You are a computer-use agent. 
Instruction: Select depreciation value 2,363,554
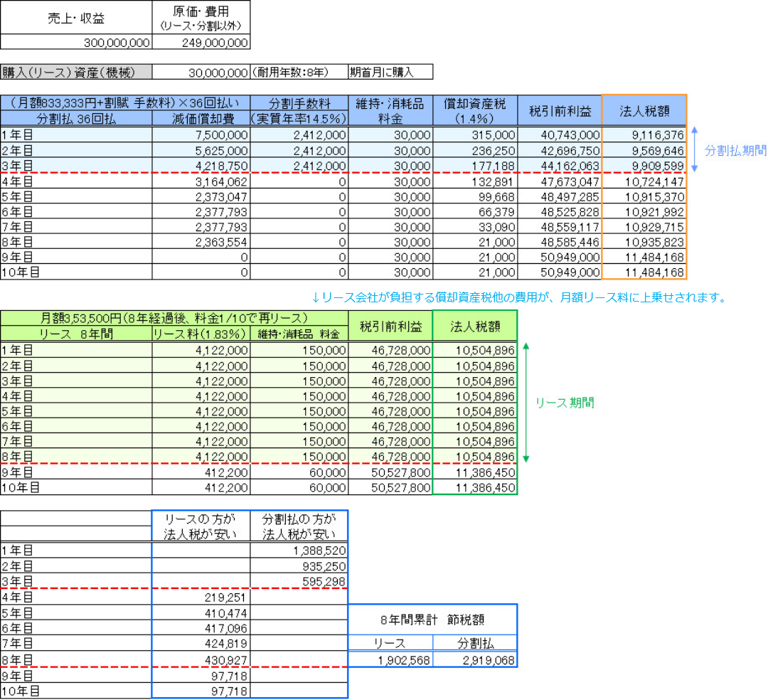(201, 241)
